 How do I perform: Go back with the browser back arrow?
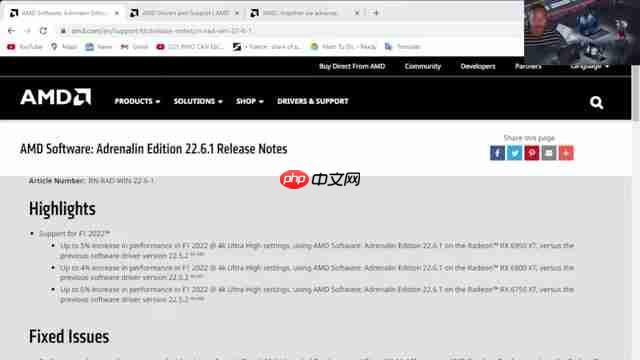click(x=11, y=31)
